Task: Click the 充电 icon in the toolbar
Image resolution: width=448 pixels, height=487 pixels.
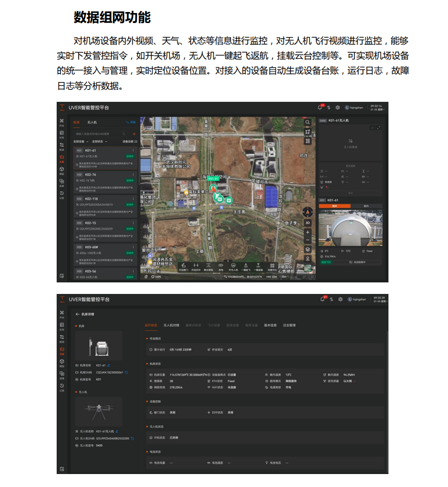Action: (220, 266)
